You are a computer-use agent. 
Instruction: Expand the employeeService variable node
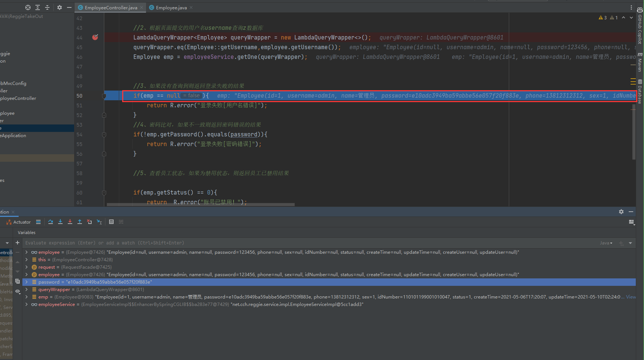[x=26, y=304]
